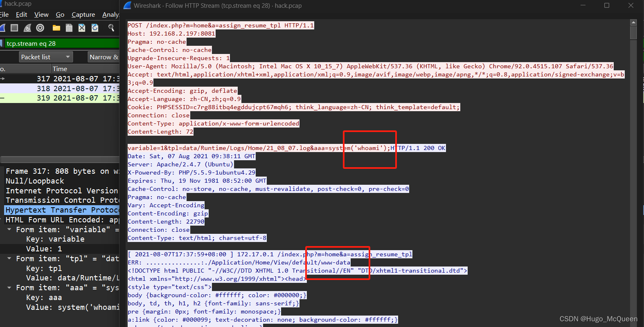Click the display filter field tcp.stream eq 28
The width and height of the screenshot is (644, 327).
(x=62, y=43)
